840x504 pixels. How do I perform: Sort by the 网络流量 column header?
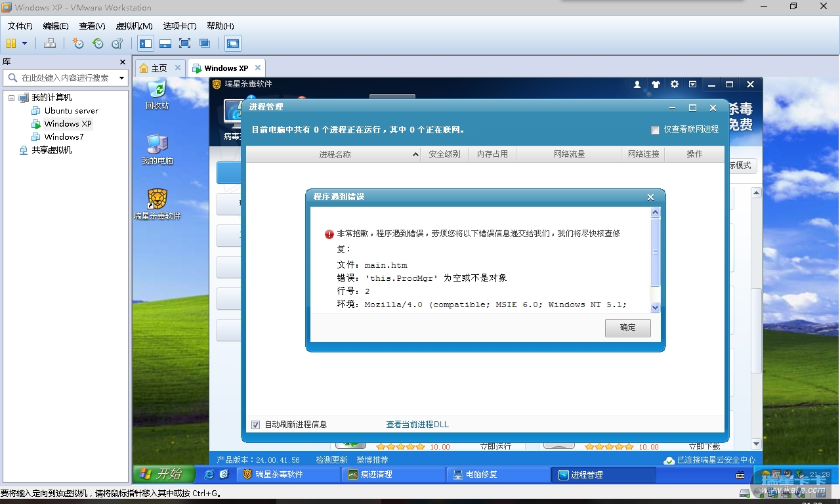coord(569,155)
